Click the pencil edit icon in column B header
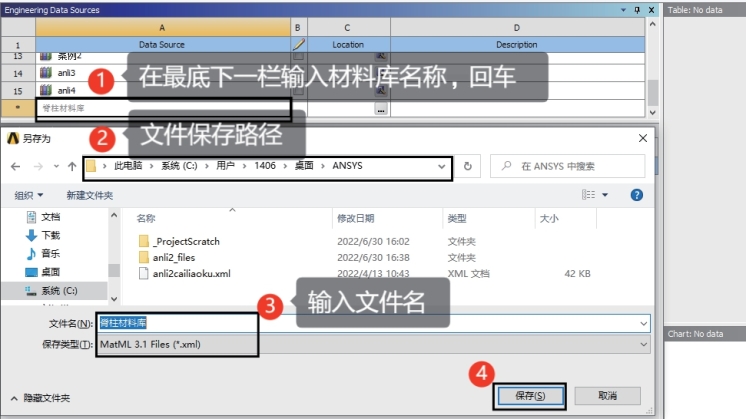 tap(298, 45)
